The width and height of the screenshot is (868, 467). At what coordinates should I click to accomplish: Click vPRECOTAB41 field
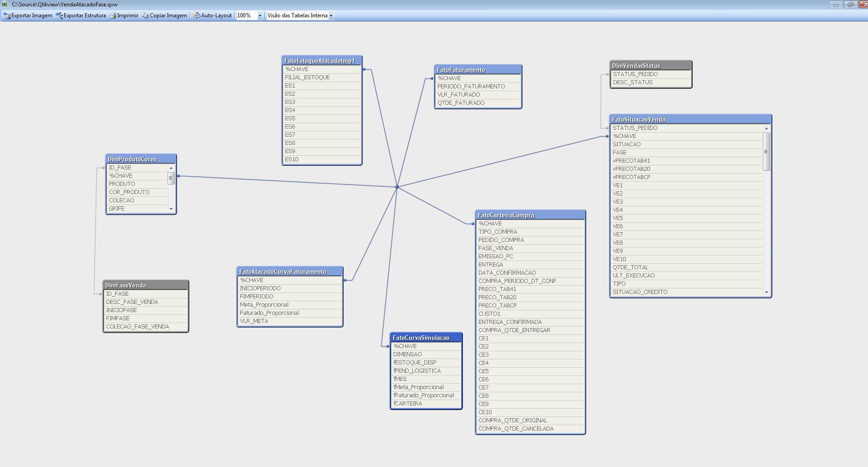(x=686, y=161)
